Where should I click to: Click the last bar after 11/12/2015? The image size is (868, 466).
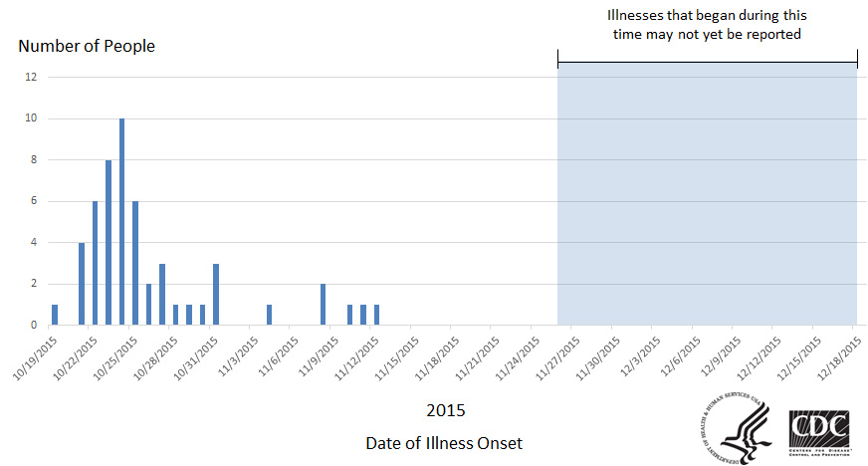point(377,315)
